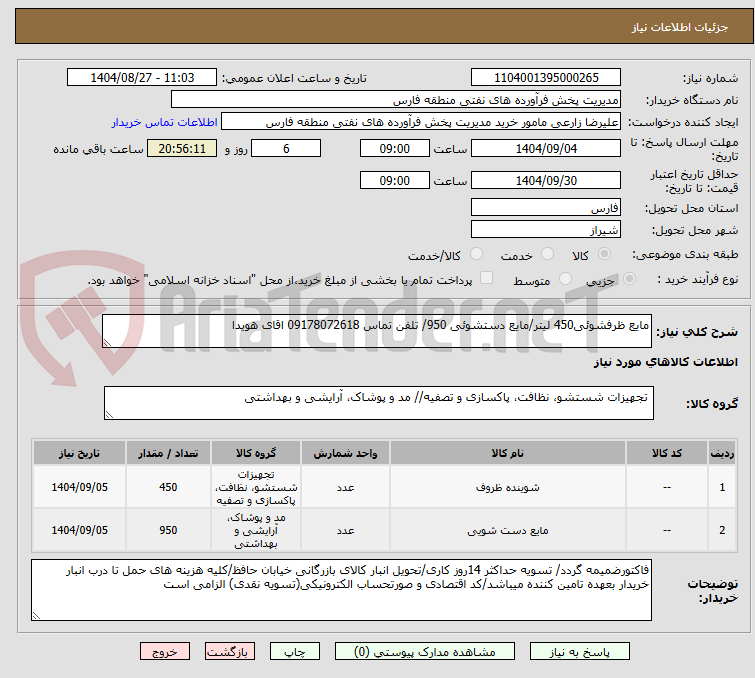The image size is (755, 678).
Task: Click the need date cell in the 'مایع دست شویی' row
Action: 79,530
